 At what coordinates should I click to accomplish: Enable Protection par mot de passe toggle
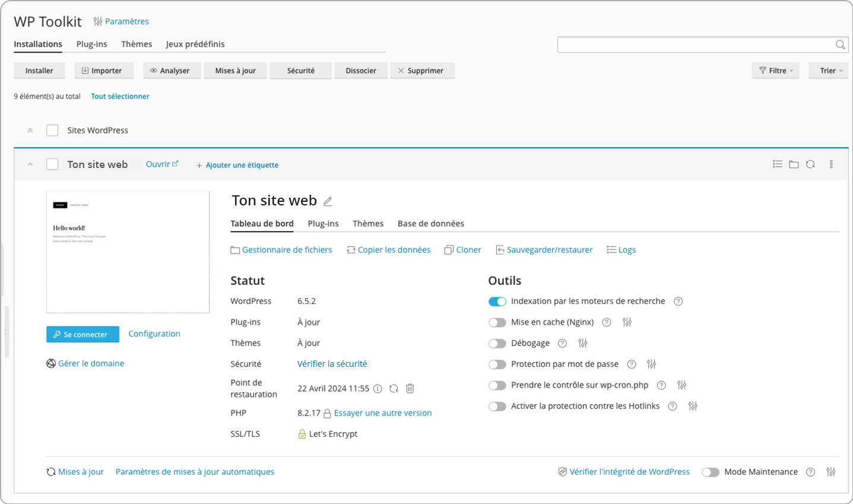coord(497,364)
